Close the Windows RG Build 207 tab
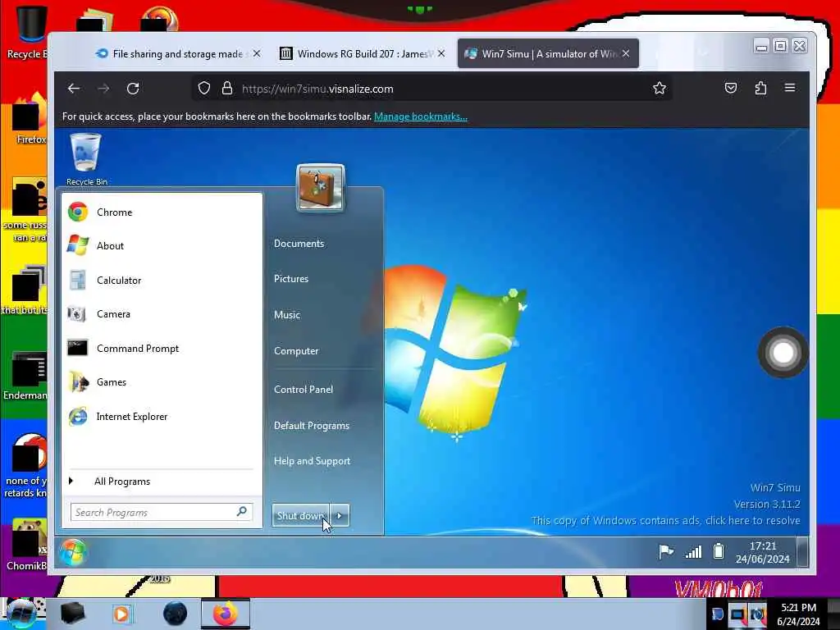840x630 pixels. click(441, 53)
